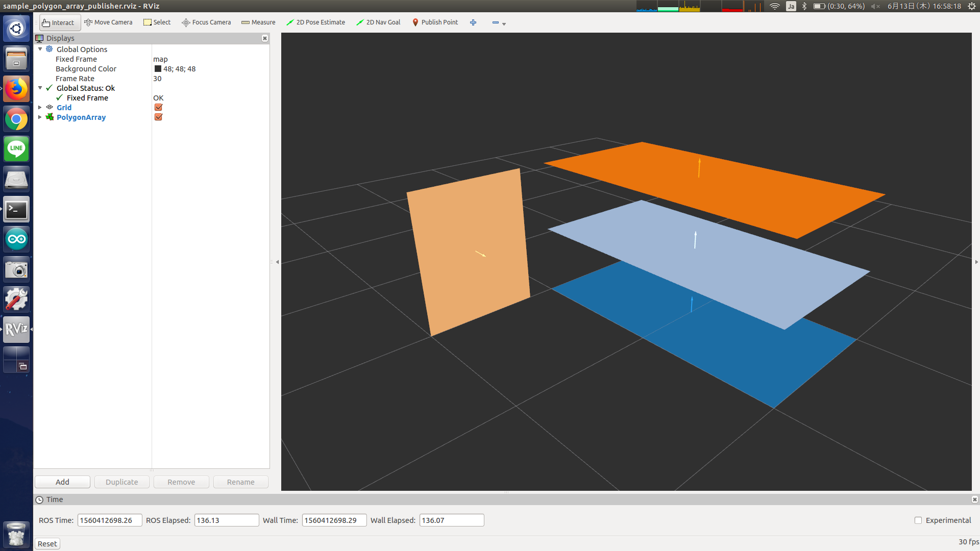The height and width of the screenshot is (551, 980).
Task: Click the ROS Elapsed field
Action: pos(227,520)
